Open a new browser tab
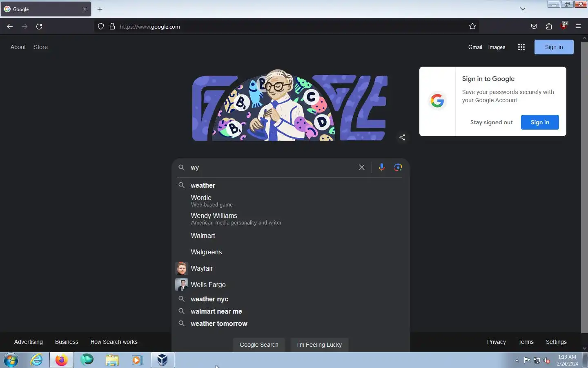The image size is (588, 368). 100,9
